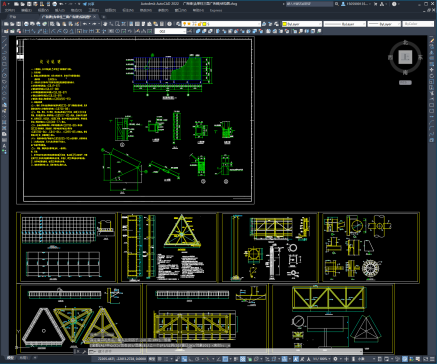Click south direction on ViewCube compass
The width and height of the screenshot is (437, 364).
click(x=405, y=72)
